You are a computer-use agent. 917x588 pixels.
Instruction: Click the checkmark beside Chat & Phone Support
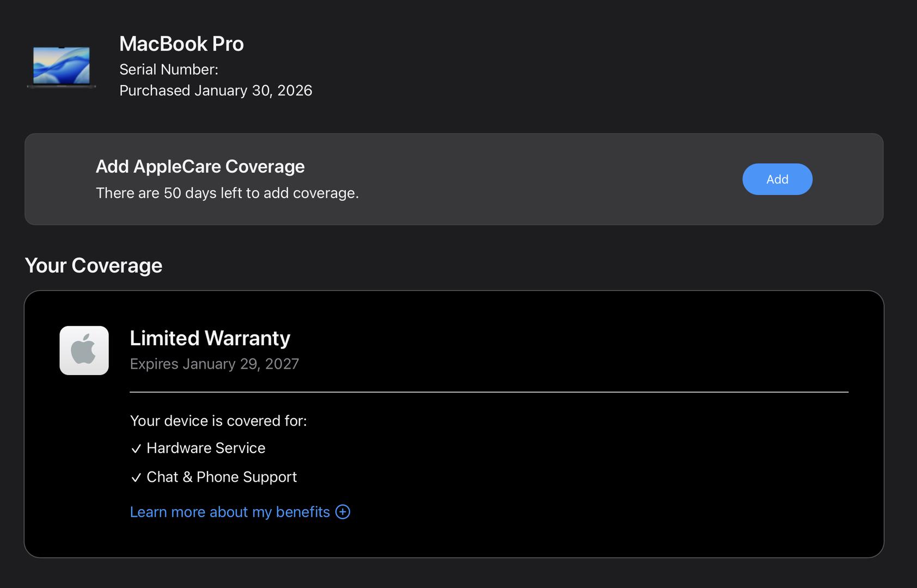[x=136, y=477]
